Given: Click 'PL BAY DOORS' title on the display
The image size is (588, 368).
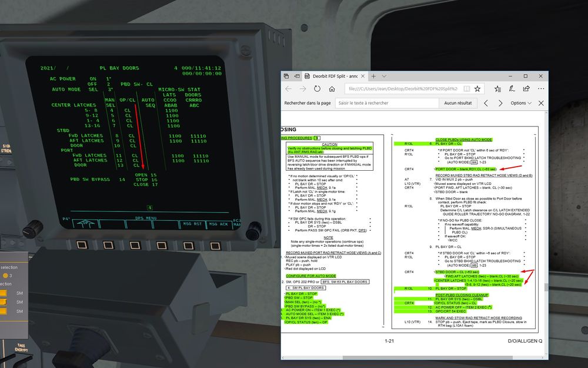Looking at the screenshot, I should [x=119, y=68].
